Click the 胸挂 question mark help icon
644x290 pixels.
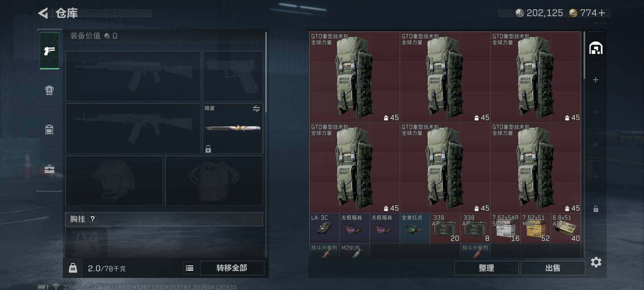pos(93,219)
